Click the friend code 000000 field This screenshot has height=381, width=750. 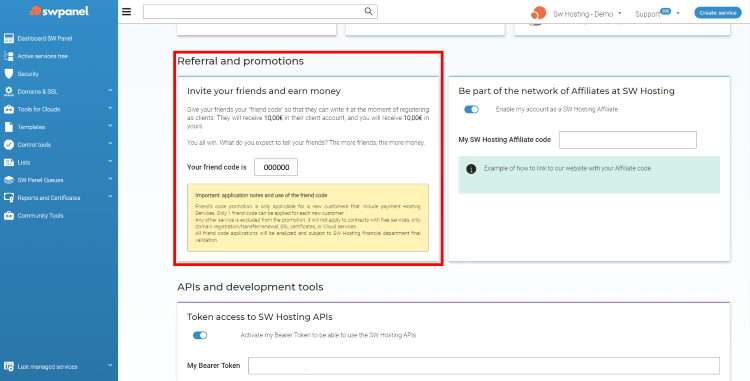tap(276, 167)
